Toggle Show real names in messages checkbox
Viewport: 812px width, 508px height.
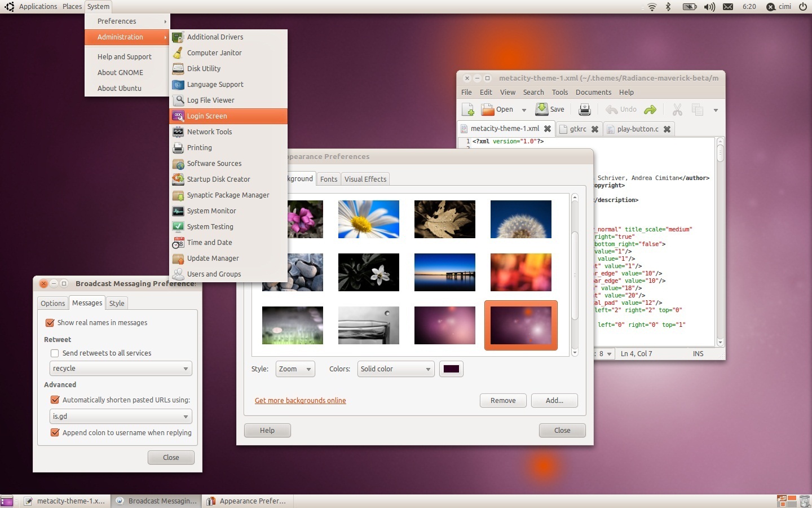50,323
